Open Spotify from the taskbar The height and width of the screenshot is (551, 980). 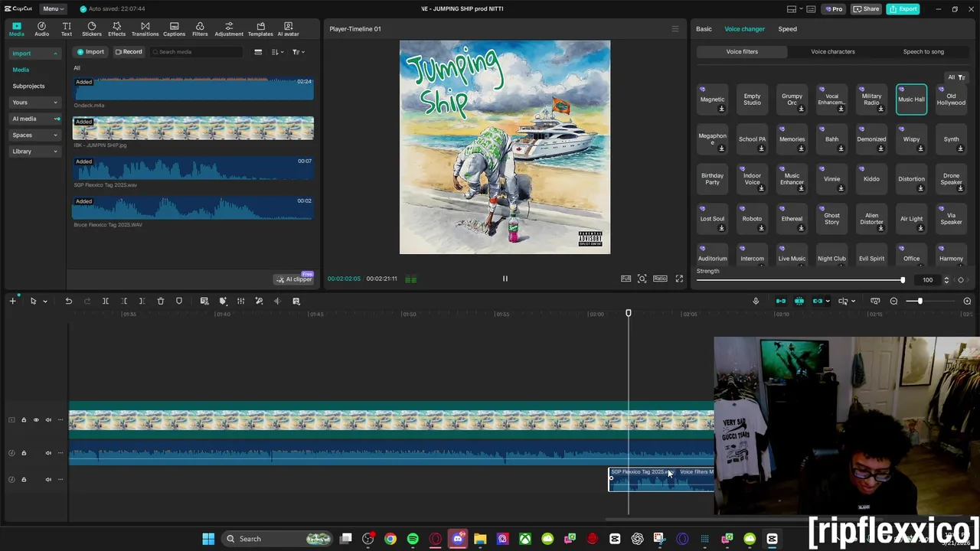coord(413,539)
